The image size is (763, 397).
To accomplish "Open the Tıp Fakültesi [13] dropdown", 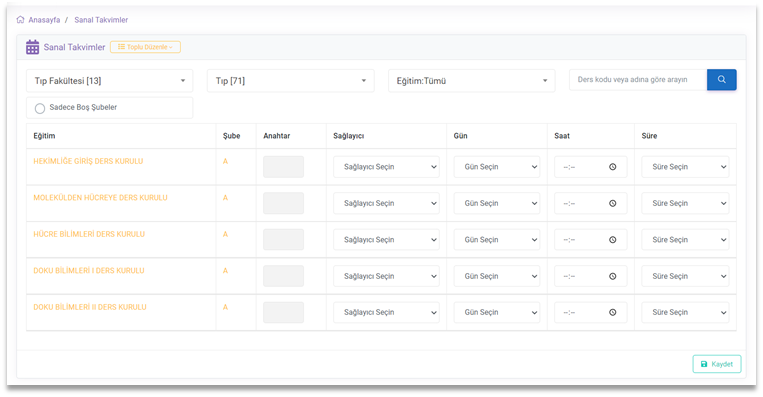I will click(109, 81).
